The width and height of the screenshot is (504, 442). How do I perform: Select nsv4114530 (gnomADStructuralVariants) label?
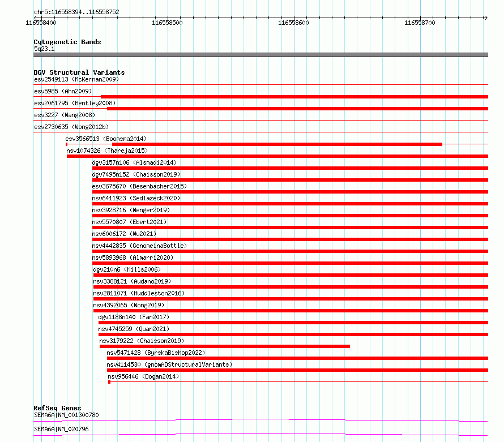pyautogui.click(x=169, y=364)
